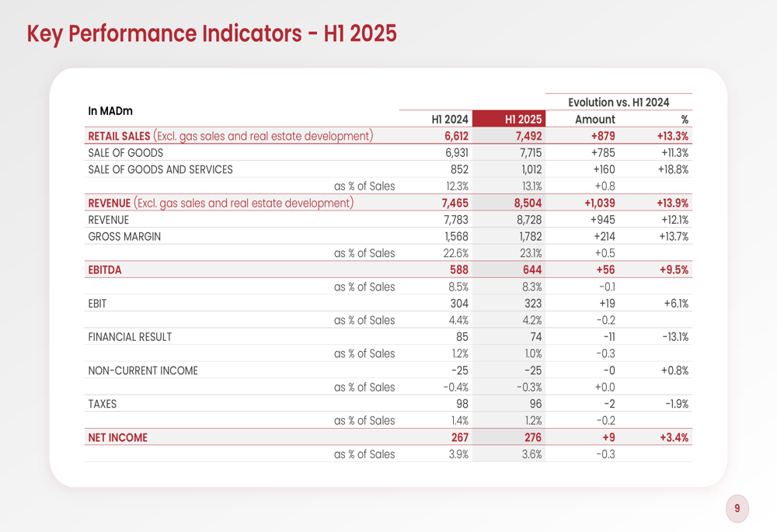
Task: Click the +13.9% revenue growth figure
Action: point(672,203)
